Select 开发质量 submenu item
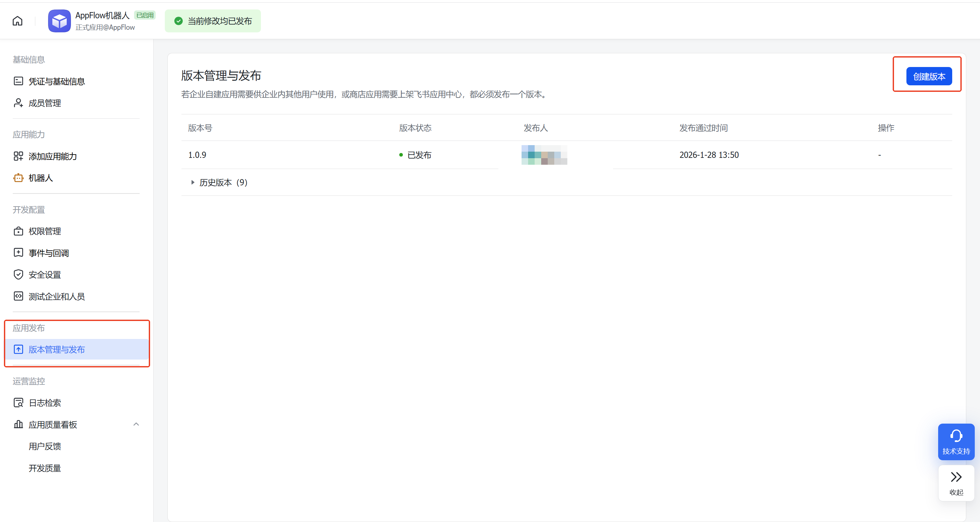The width and height of the screenshot is (980, 522). (44, 468)
